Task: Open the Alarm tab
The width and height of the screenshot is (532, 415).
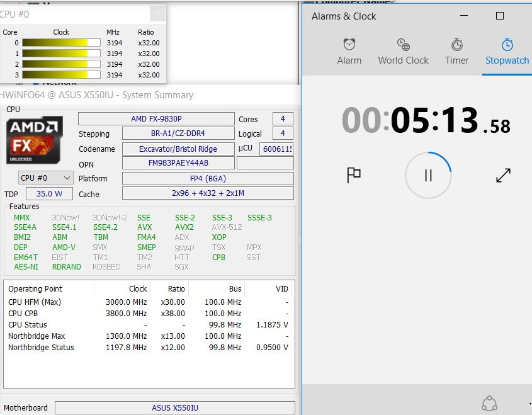Action: [349, 52]
